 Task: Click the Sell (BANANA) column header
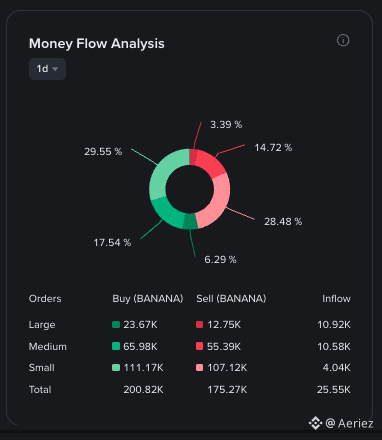coord(231,299)
